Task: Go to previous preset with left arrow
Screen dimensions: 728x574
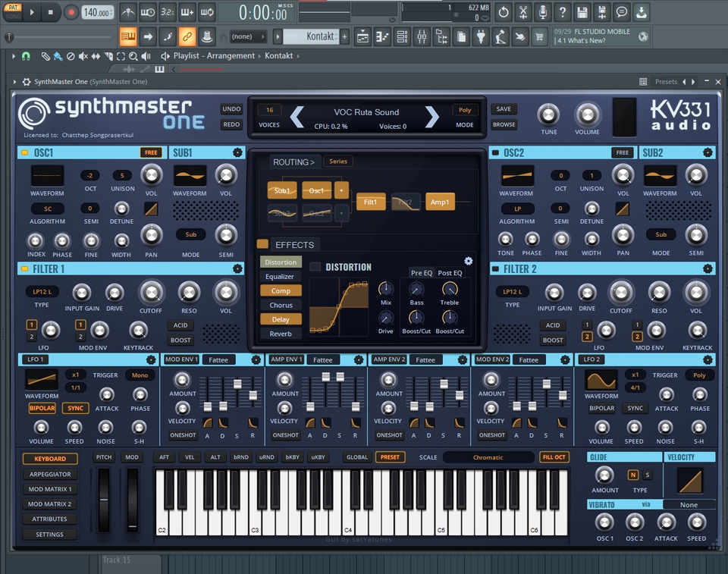Action: (297, 117)
